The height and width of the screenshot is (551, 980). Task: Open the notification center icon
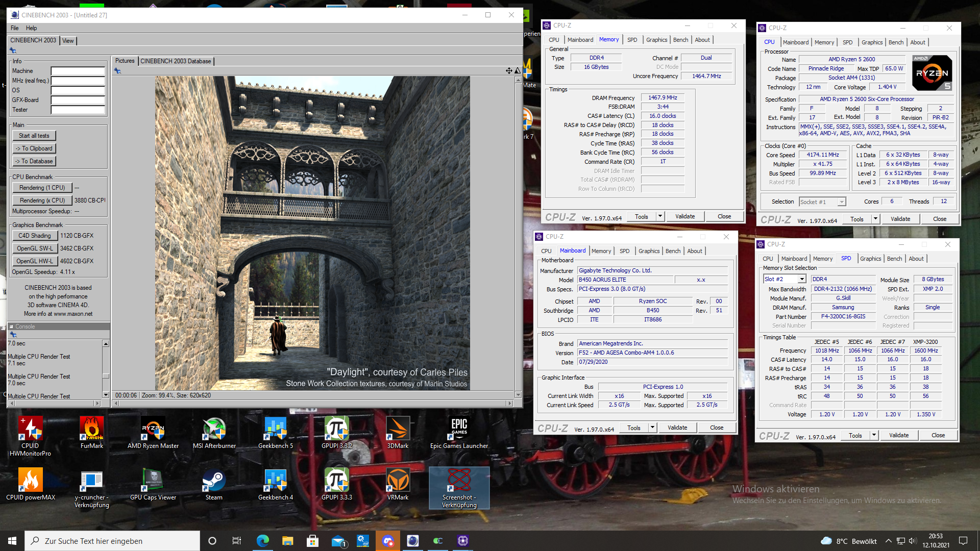click(963, 541)
